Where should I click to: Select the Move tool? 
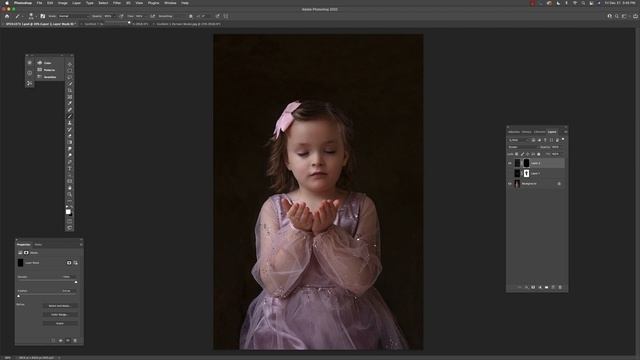click(x=70, y=64)
